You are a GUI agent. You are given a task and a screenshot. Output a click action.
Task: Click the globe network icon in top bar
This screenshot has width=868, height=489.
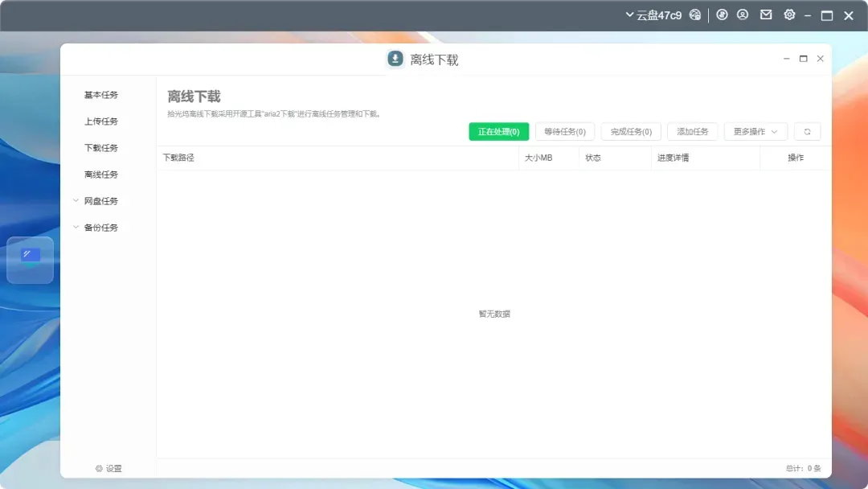(694, 15)
